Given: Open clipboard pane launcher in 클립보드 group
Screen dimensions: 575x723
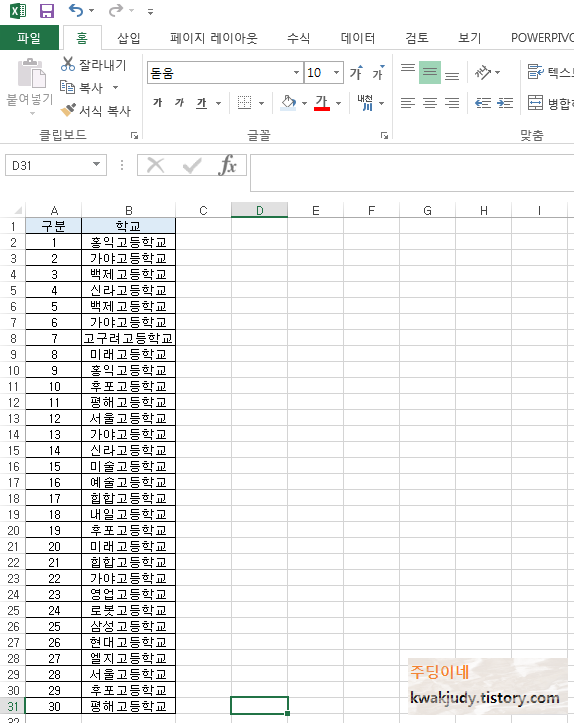Looking at the screenshot, I should [x=134, y=135].
